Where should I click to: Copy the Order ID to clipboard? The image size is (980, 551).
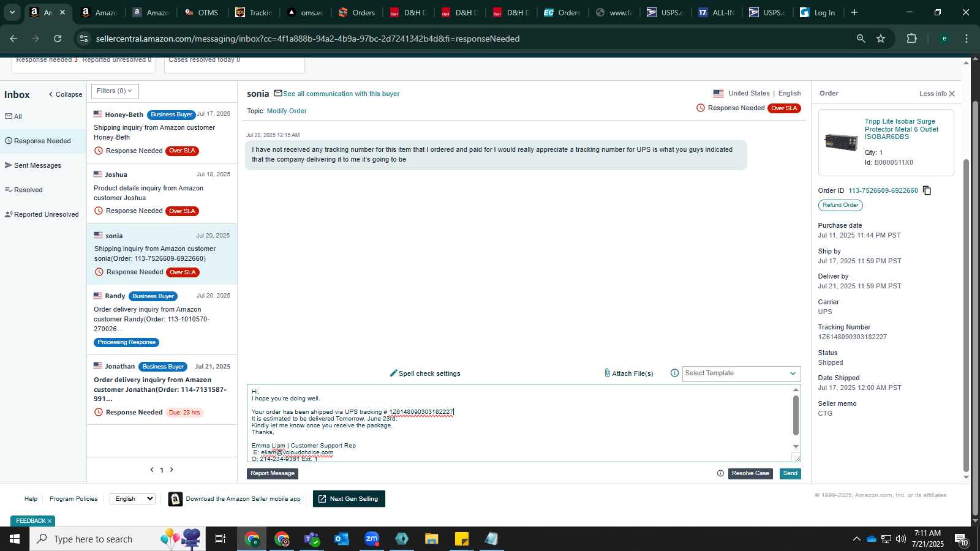927,190
